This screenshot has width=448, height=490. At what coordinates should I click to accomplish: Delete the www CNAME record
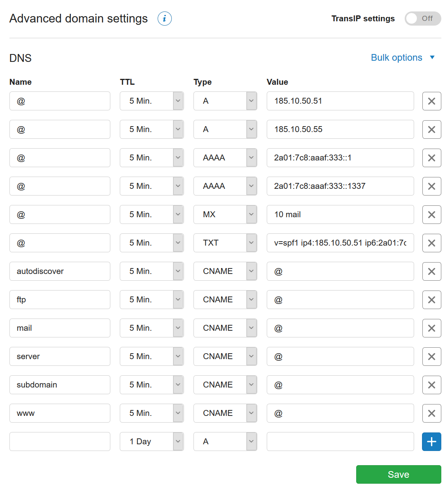[x=431, y=413]
